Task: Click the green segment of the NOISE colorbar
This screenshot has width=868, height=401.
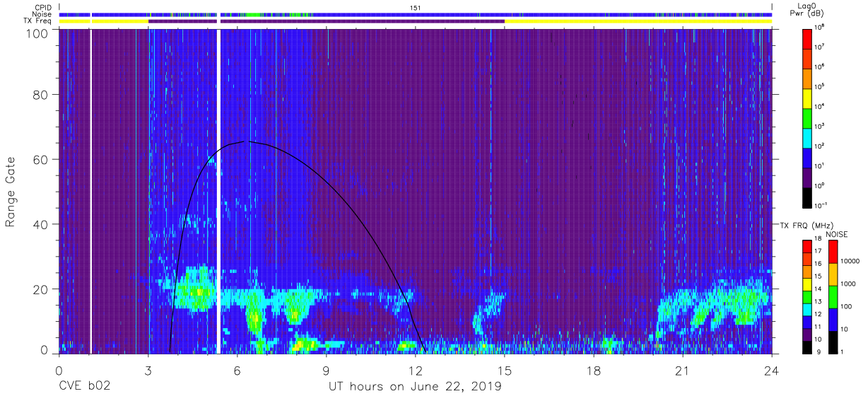Action: (833, 297)
